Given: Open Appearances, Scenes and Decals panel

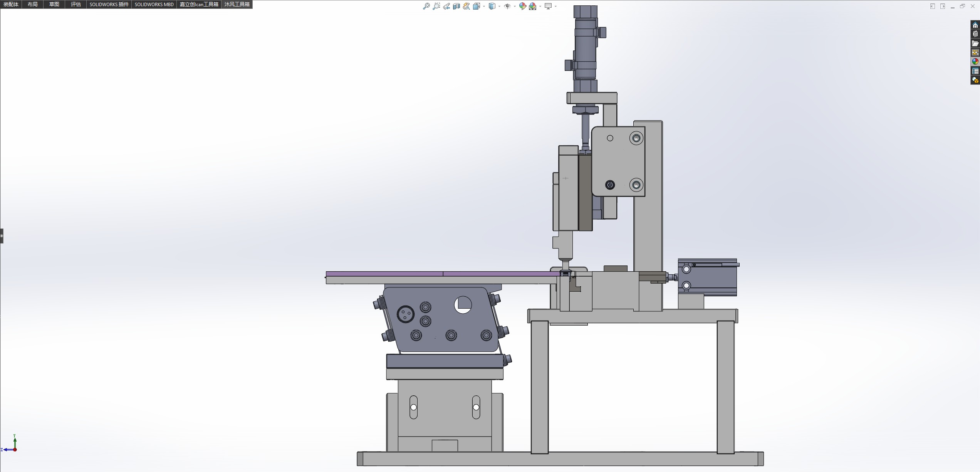Looking at the screenshot, I should click(x=975, y=62).
